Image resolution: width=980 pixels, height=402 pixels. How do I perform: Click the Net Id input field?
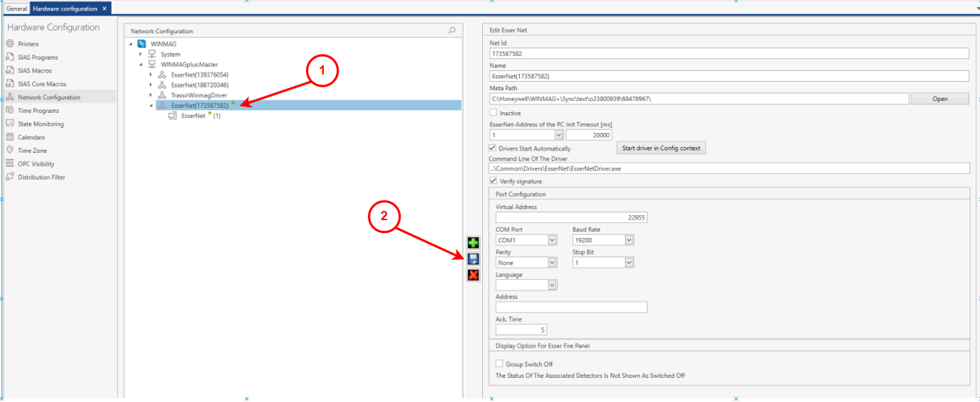click(729, 53)
